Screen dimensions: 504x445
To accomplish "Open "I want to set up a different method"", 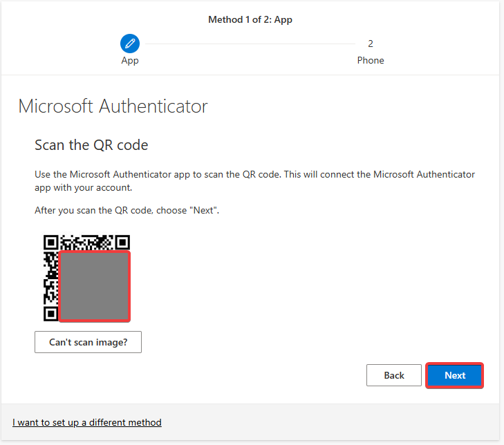I will (87, 422).
